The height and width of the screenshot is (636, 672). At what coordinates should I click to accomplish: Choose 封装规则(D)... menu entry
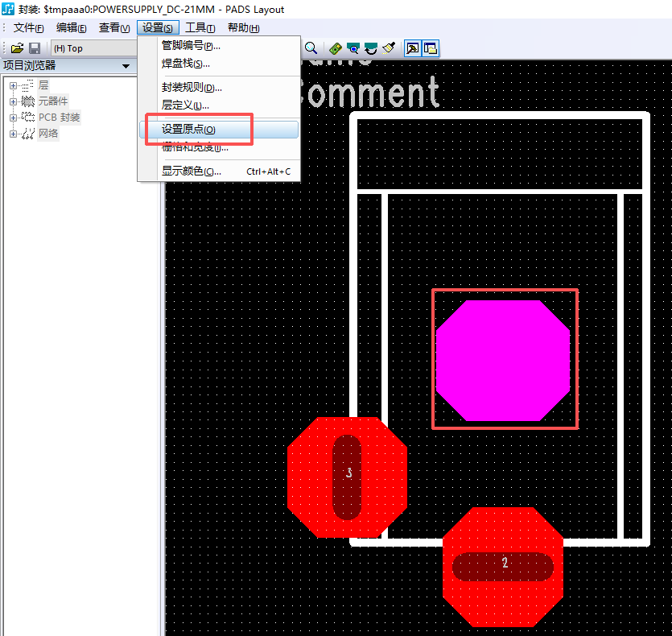click(x=219, y=88)
